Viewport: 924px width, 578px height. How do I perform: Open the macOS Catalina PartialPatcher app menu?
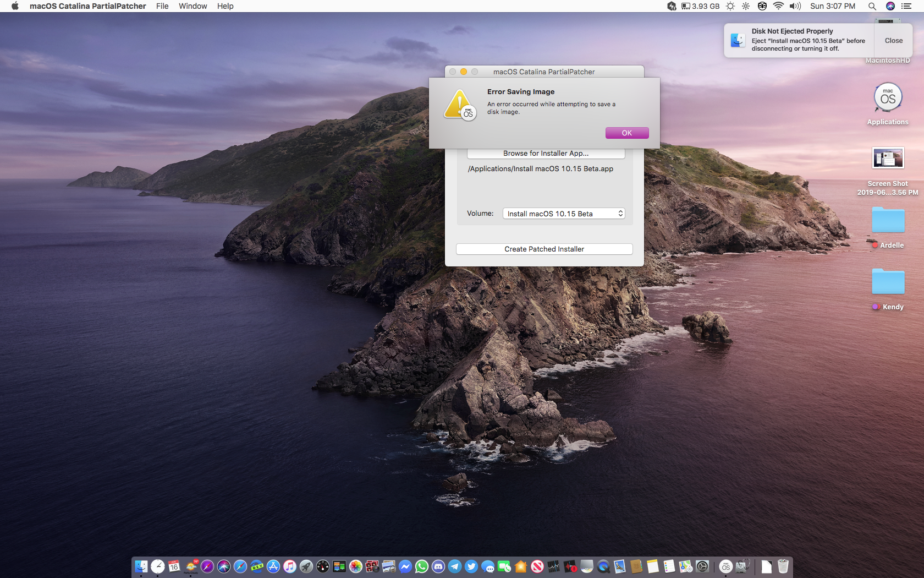click(88, 6)
